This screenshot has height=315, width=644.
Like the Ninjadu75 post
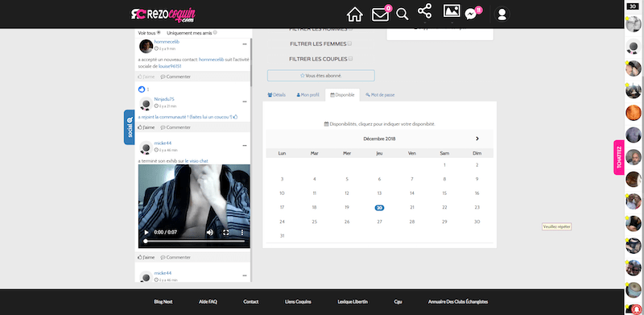tap(147, 127)
